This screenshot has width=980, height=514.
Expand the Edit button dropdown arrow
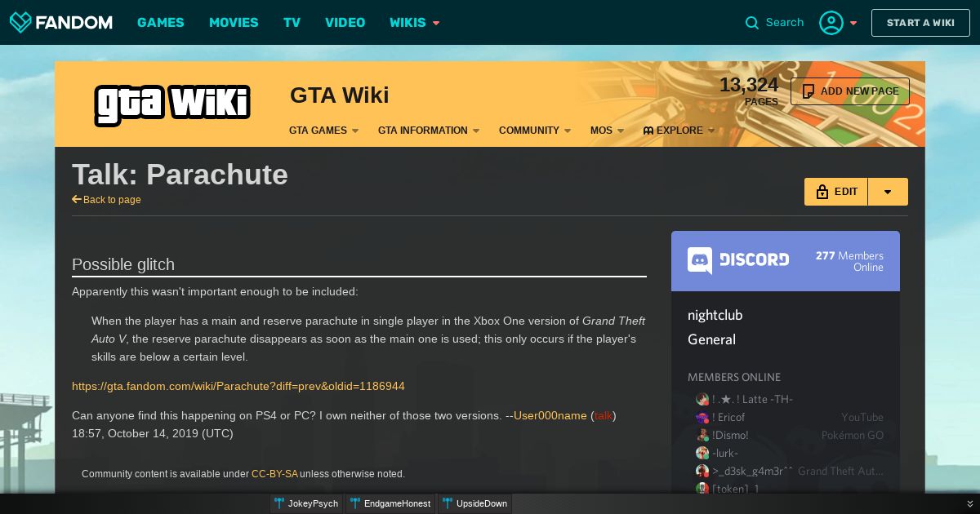(888, 192)
